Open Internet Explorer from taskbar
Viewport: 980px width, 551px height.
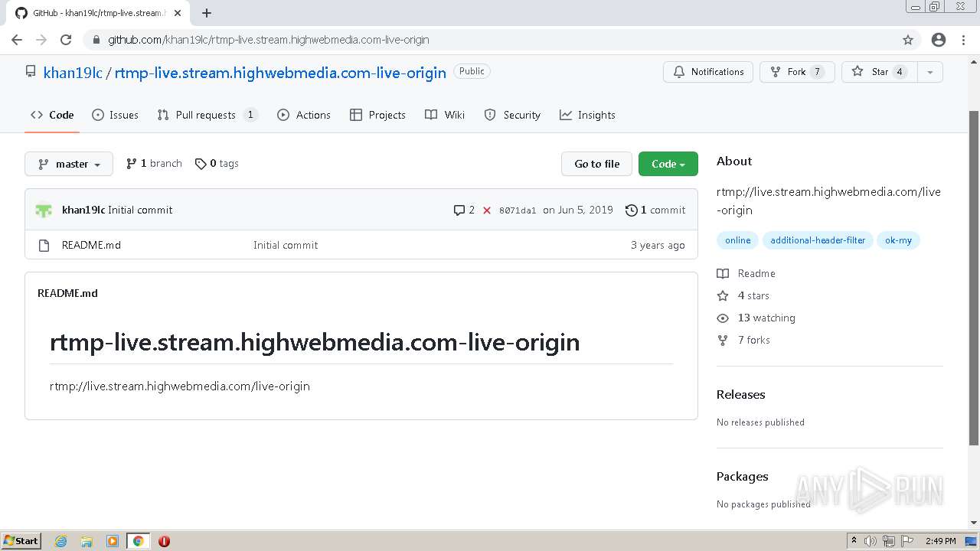coord(60,541)
